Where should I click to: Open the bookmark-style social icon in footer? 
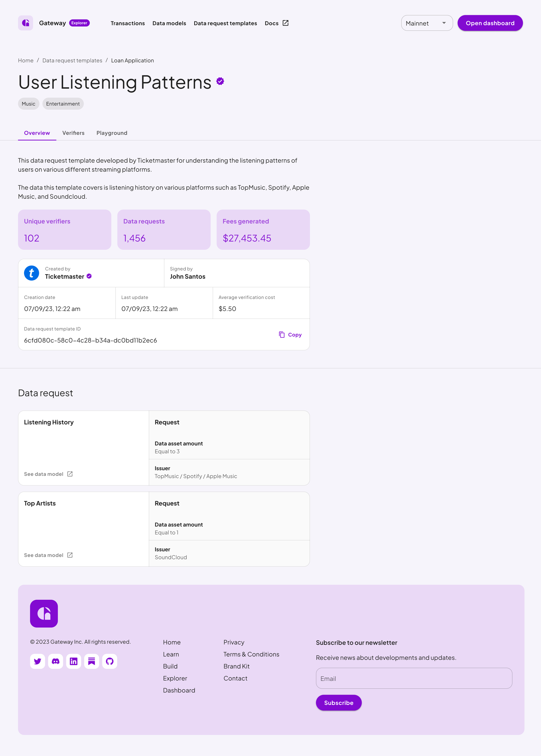(92, 661)
